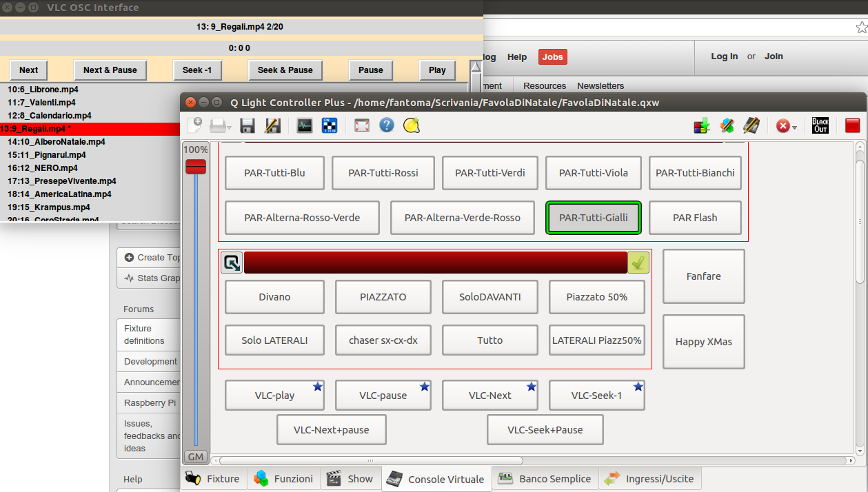Switch to design mode with red stop icon
Viewport: 868px width, 492px height.
click(852, 126)
